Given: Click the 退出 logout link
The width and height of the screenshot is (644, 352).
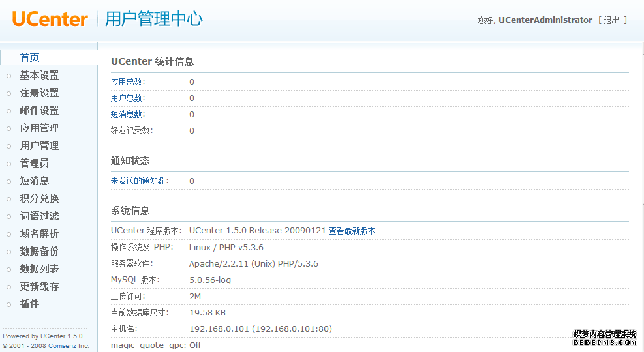Looking at the screenshot, I should click(612, 20).
